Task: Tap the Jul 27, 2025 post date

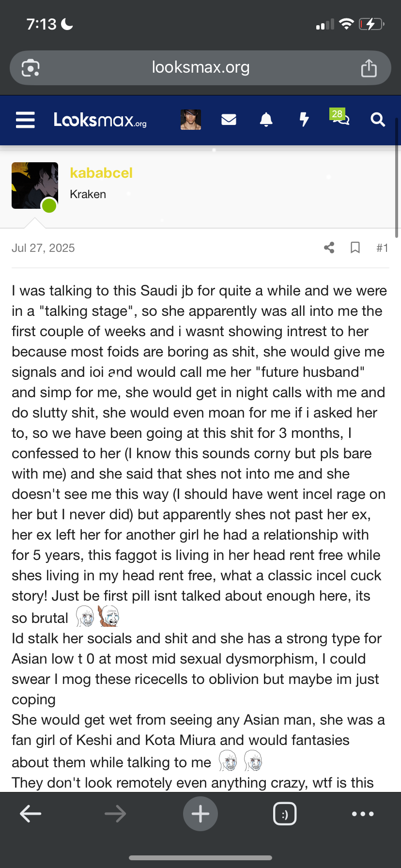Action: pos(43,248)
